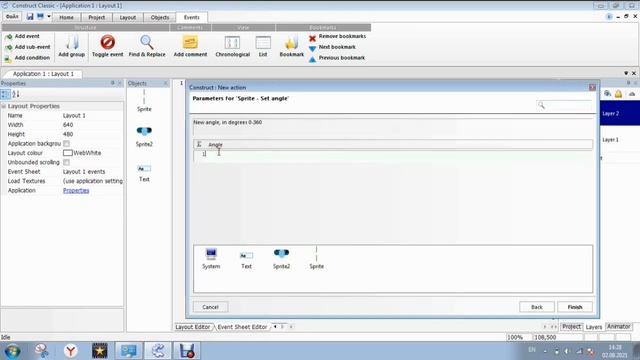640x360 pixels.
Task: Open the Home ribbon tab
Action: coord(66,18)
